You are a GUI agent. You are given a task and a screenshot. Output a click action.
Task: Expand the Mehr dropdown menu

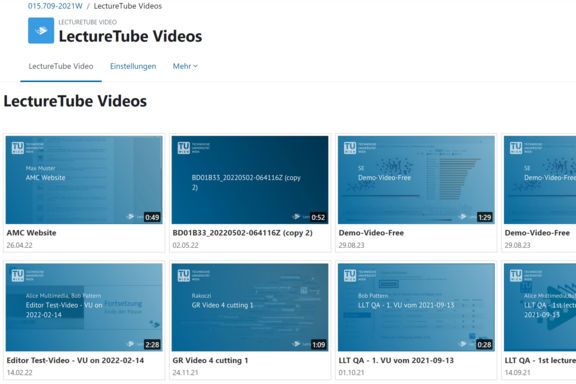coord(185,66)
